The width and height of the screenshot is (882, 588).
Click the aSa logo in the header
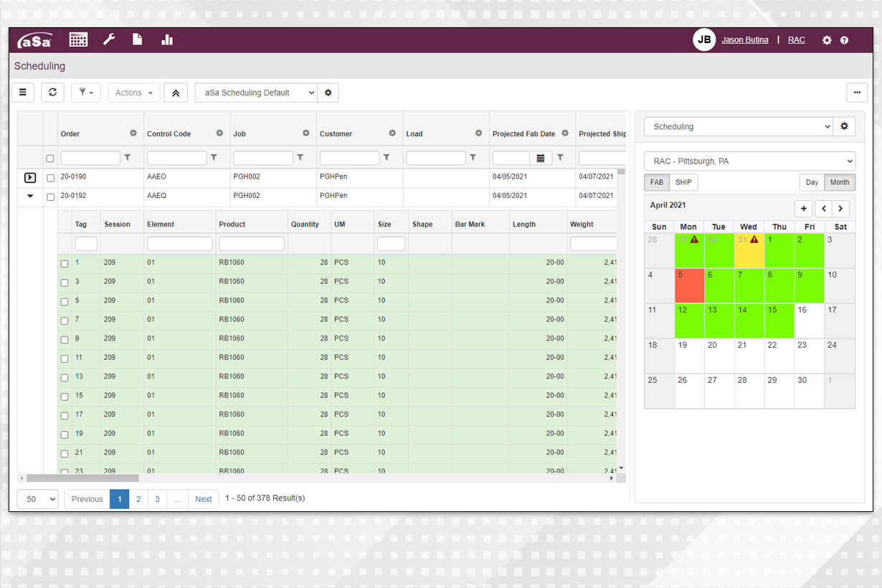(x=34, y=39)
